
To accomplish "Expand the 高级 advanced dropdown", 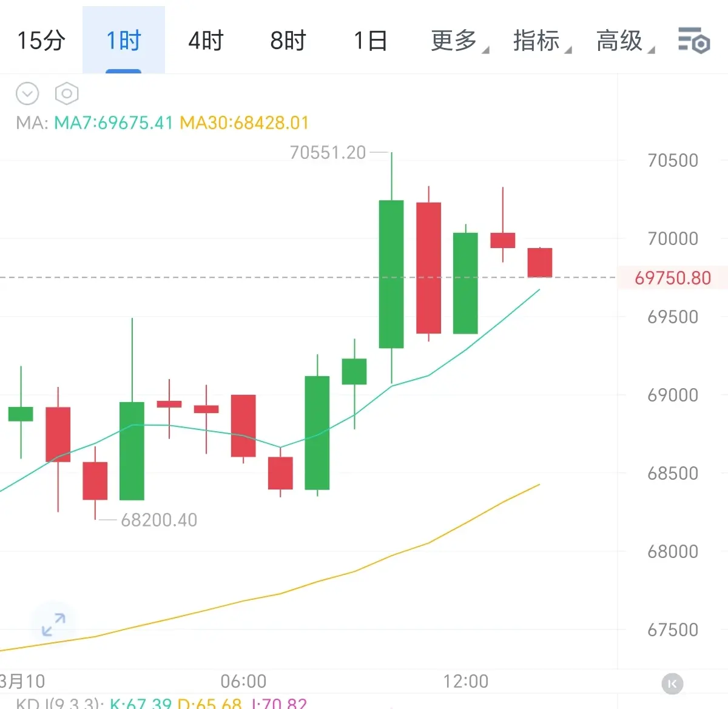I will 625,41.
